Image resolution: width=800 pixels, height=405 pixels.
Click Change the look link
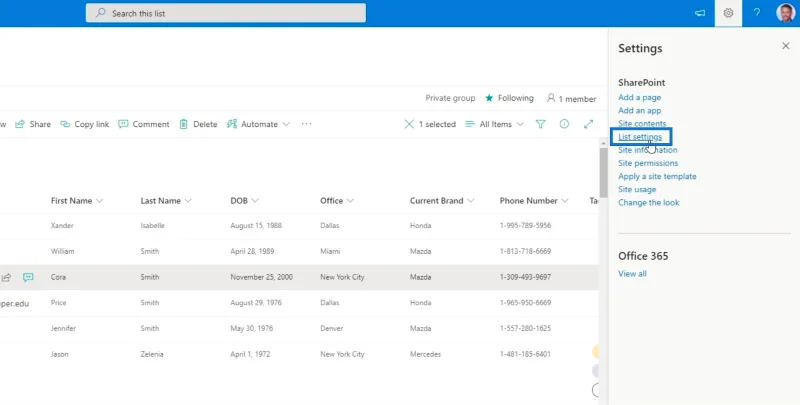tap(648, 202)
